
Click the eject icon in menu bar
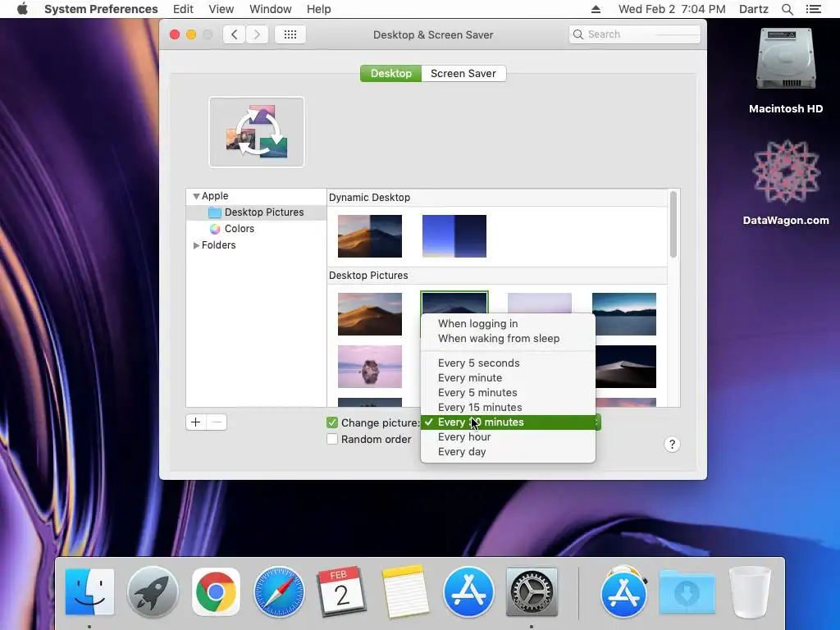pyautogui.click(x=596, y=9)
